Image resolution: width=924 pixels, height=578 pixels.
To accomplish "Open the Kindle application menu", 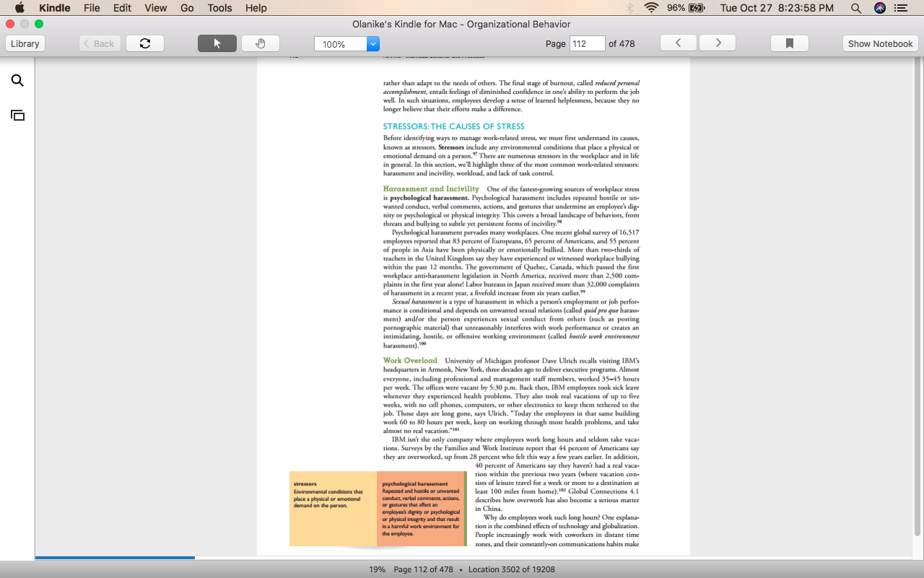I will pos(55,8).
